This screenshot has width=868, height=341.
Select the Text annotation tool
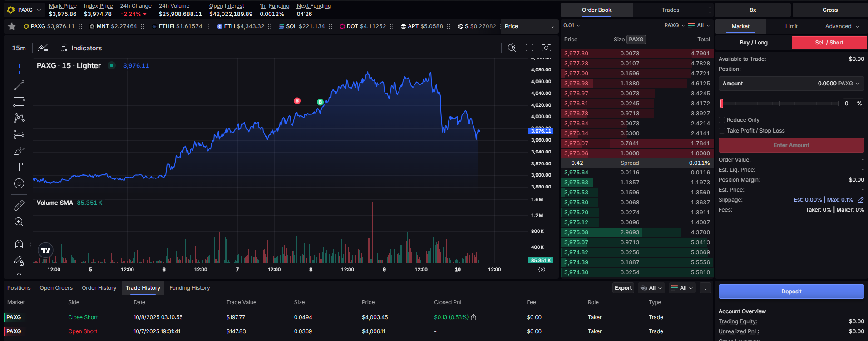[19, 167]
